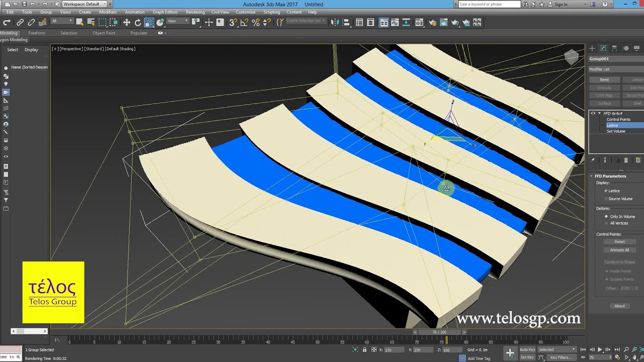Toggle the Auto Key button

point(527,349)
